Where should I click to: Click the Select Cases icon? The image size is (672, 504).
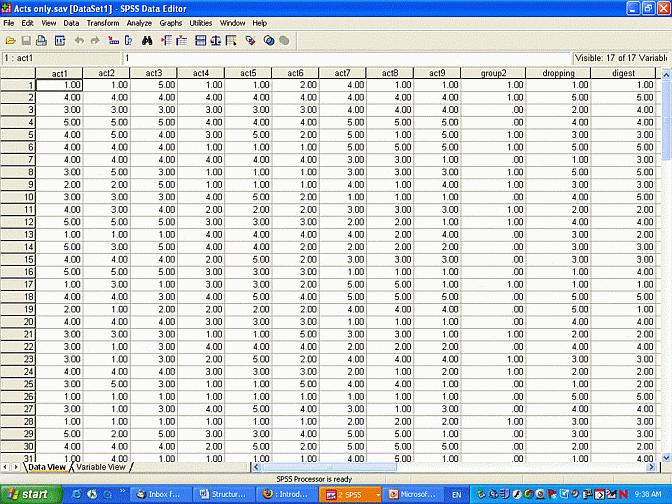click(x=231, y=41)
